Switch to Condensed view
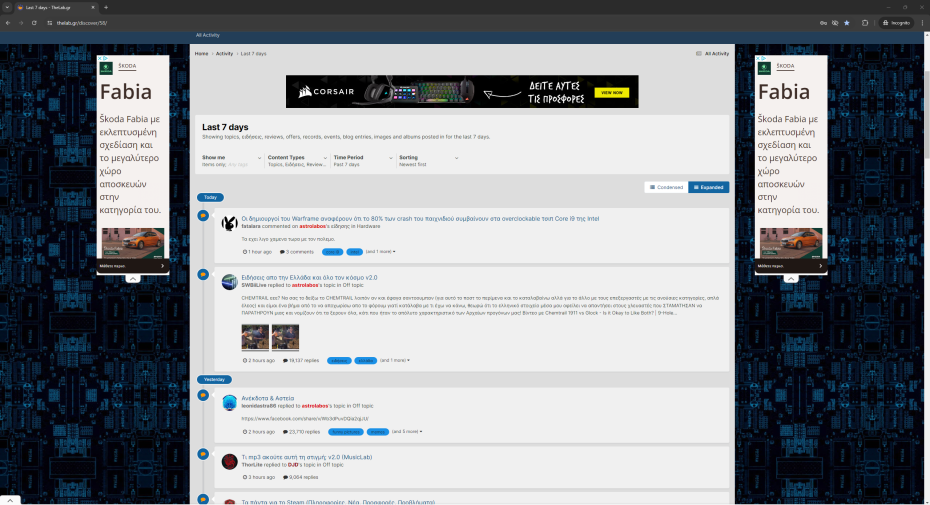The width and height of the screenshot is (930, 505). click(666, 188)
